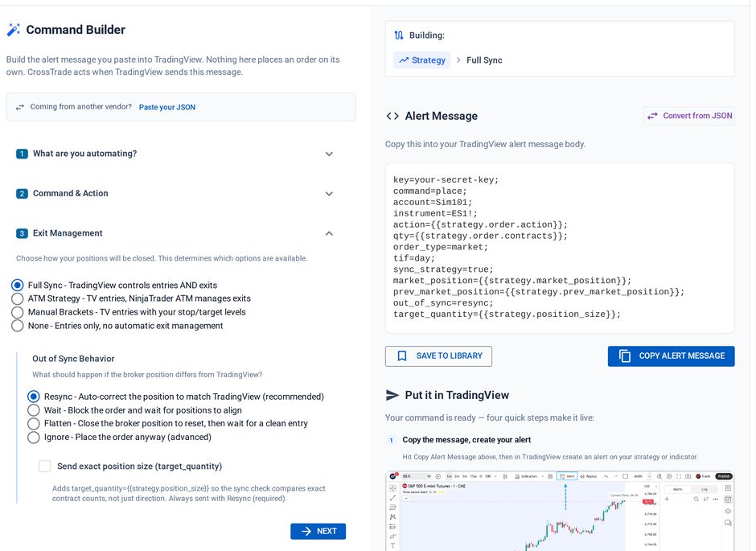756x551 pixels.
Task: Click Full Sync breadcrumb item
Action: tap(484, 60)
